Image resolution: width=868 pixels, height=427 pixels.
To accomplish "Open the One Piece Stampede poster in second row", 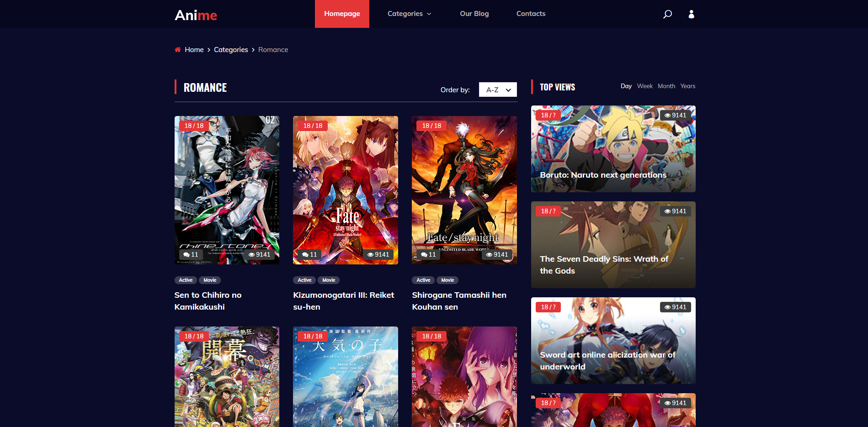I will pyautogui.click(x=227, y=377).
